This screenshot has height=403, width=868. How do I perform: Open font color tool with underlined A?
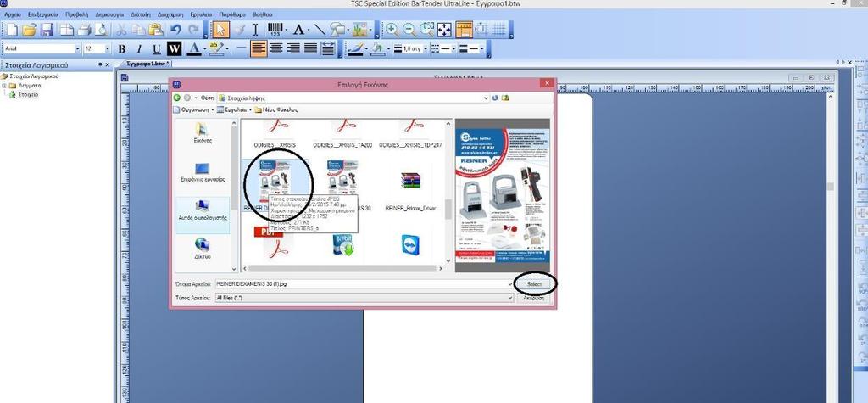click(193, 48)
